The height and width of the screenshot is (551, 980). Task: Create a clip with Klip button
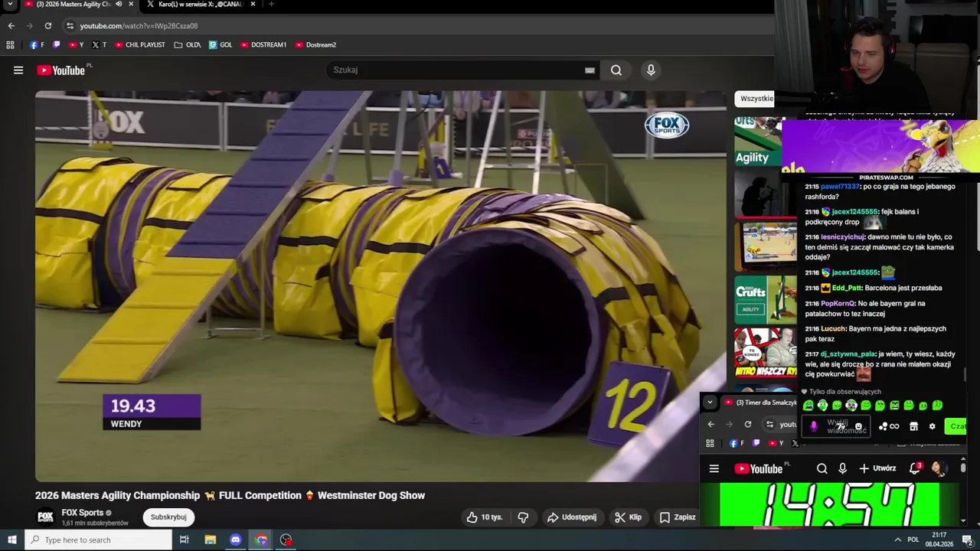click(x=628, y=517)
